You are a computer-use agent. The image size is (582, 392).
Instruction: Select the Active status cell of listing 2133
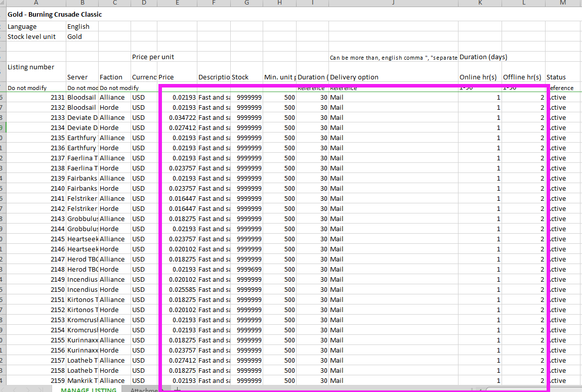tap(563, 117)
